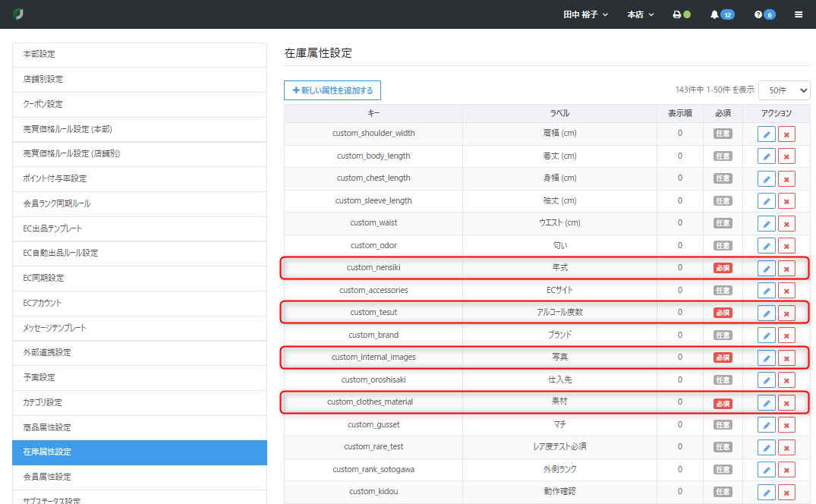
Task: Click the 必須 badge for custom_tesut
Action: [723, 313]
